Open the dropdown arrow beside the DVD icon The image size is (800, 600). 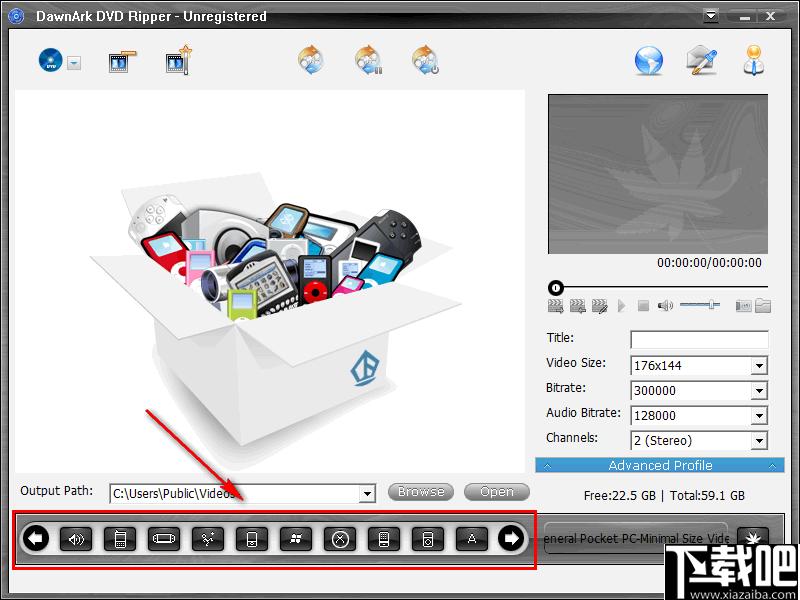tap(74, 63)
